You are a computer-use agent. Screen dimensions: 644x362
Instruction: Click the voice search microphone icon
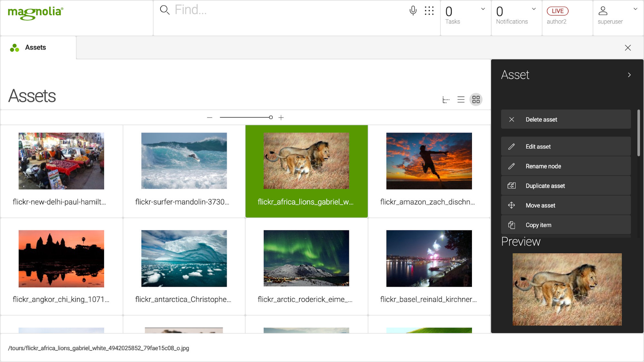click(x=413, y=10)
